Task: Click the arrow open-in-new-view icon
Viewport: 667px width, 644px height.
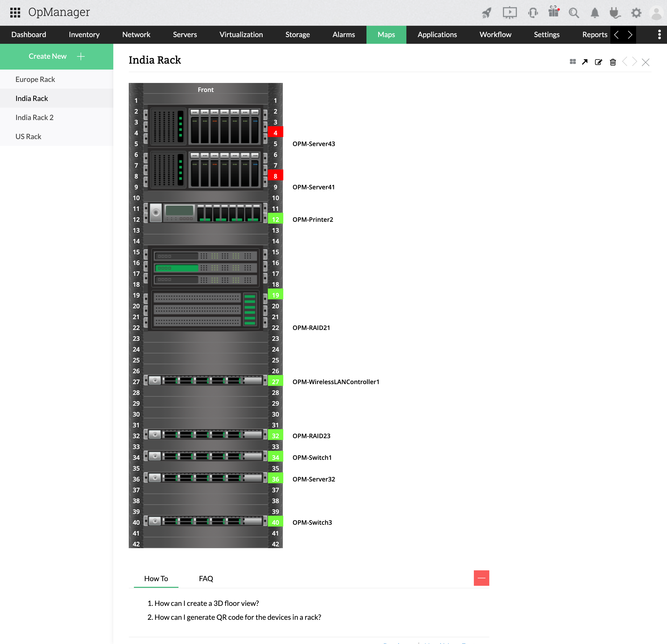Action: 585,62
